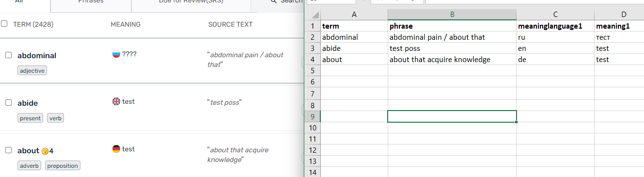This screenshot has width=644, height=177.
Task: Click the Russian flag icon for abdominal
Action: [x=116, y=54]
